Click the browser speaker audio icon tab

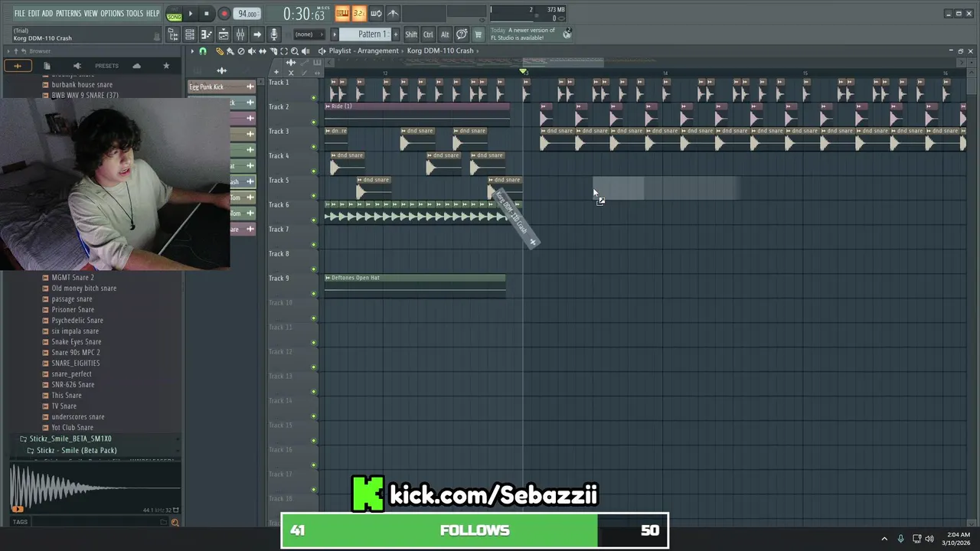(77, 66)
